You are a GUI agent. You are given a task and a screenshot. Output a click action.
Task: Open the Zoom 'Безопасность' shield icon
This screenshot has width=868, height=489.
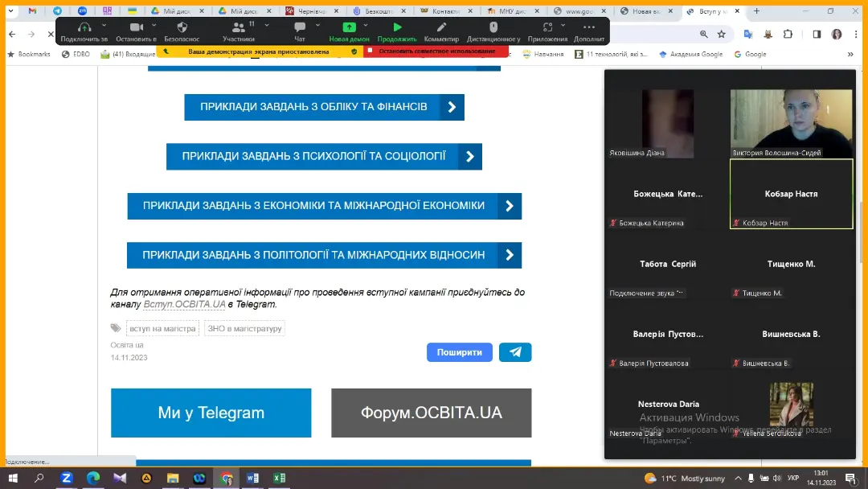click(182, 27)
